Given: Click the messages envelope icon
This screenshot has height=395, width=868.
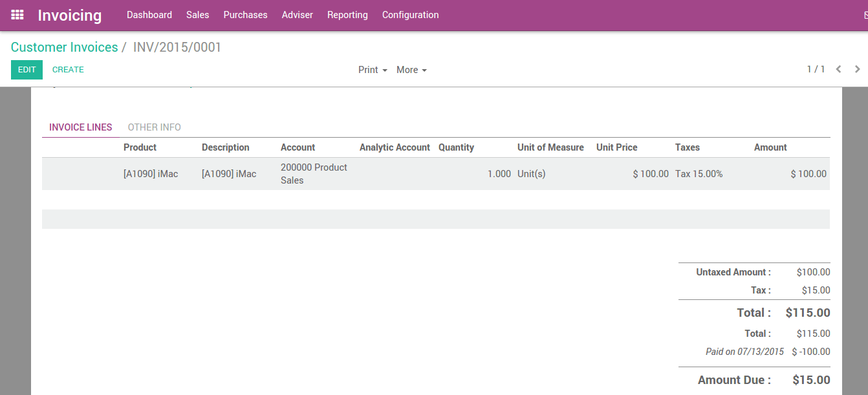Looking at the screenshot, I should tap(865, 14).
